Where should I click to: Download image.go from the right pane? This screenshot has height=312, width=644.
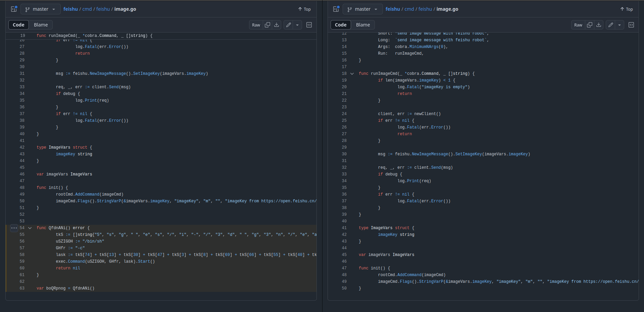(x=599, y=24)
